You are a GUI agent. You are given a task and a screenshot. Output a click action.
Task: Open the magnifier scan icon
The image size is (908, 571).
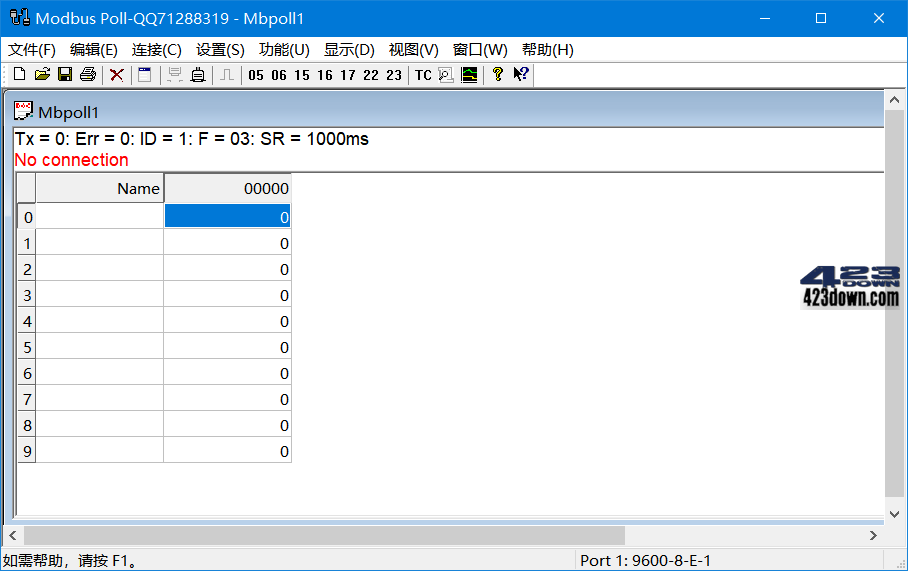click(446, 75)
